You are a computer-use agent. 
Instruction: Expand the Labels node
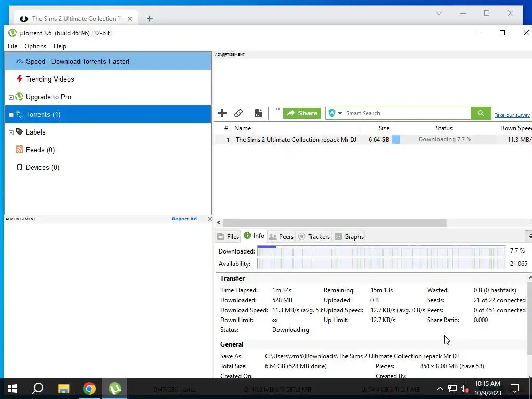pos(11,132)
